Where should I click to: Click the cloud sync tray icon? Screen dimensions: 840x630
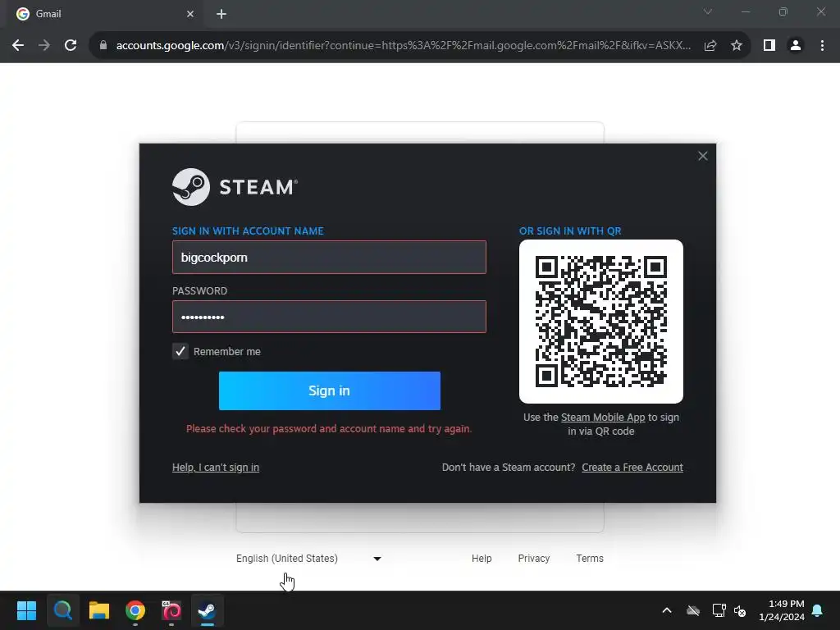coord(693,610)
